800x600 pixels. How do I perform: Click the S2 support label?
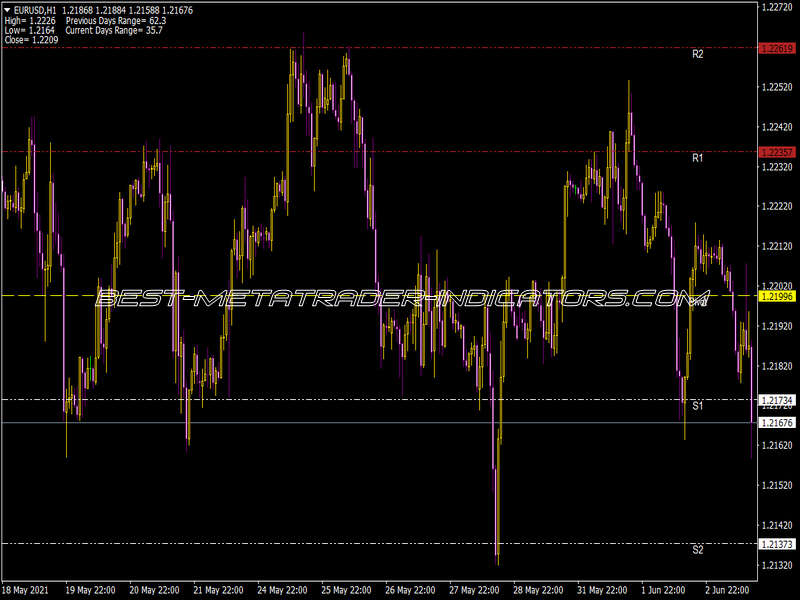click(697, 550)
